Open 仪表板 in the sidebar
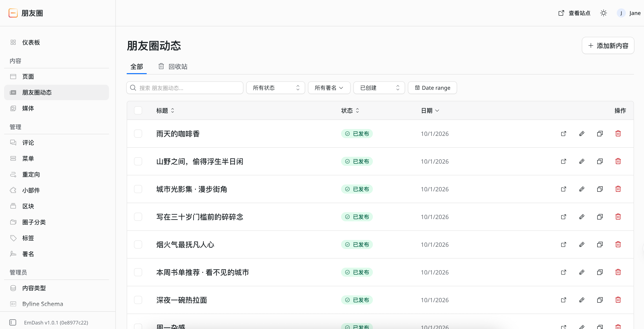 click(x=57, y=42)
